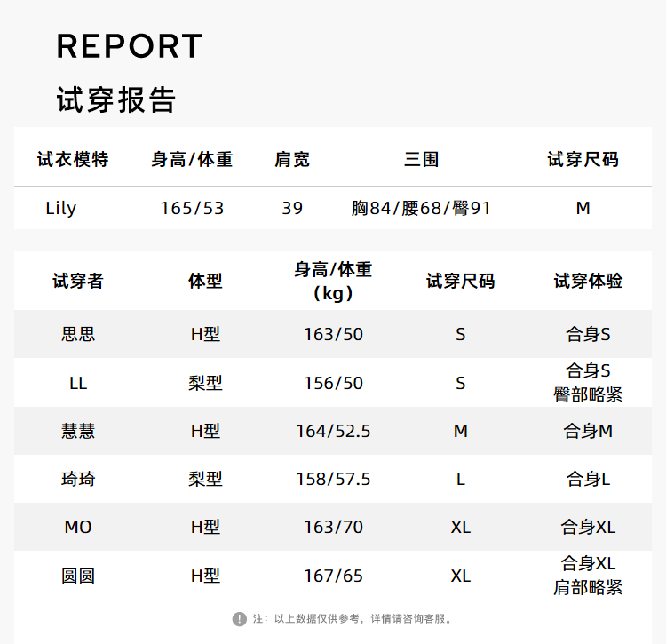Image resolution: width=666 pixels, height=644 pixels.
Task: Click the 165/53 height/weight value
Action: click(x=192, y=209)
